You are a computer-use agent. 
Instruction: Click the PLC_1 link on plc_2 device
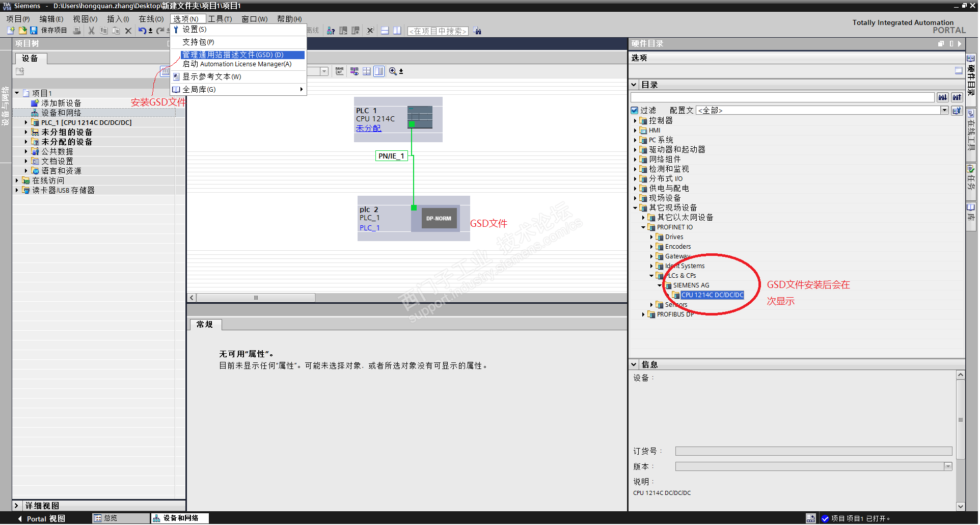[369, 228]
